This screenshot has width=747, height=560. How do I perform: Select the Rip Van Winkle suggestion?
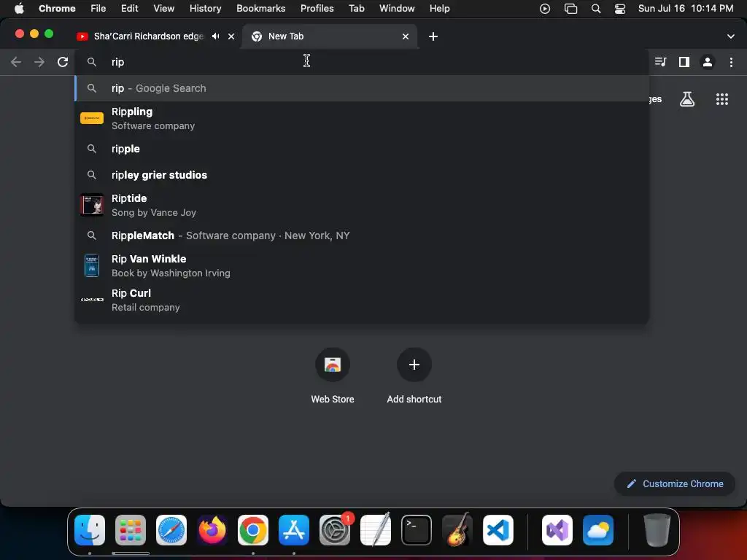click(362, 265)
